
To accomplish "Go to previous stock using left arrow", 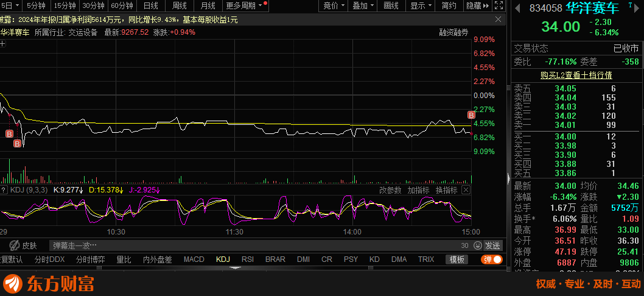I will click(517, 8).
